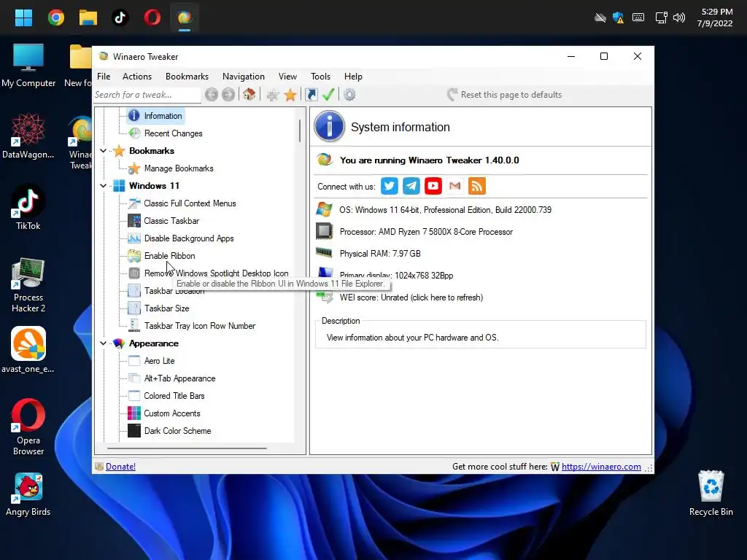Open Opera from the taskbar

pyautogui.click(x=152, y=18)
